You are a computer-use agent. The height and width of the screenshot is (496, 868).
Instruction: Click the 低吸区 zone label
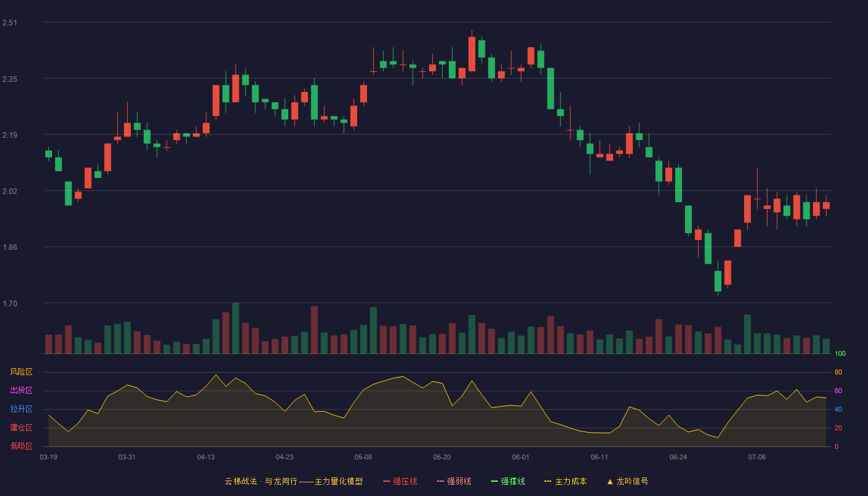tap(21, 446)
